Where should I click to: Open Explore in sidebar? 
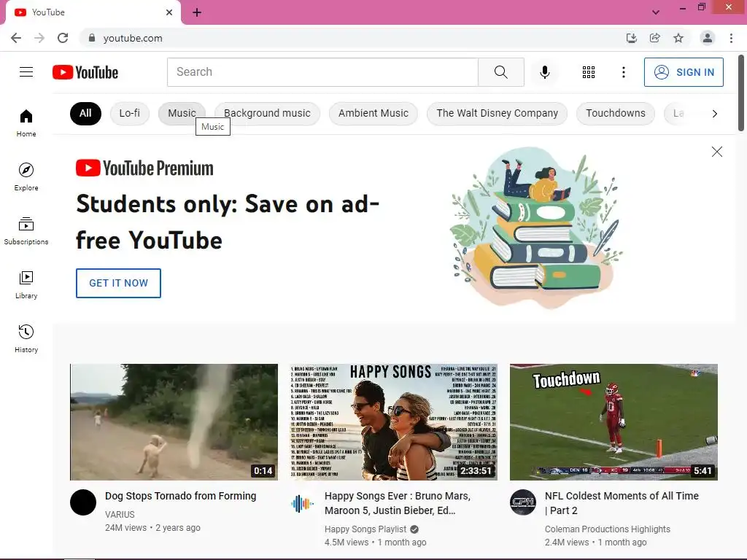click(26, 176)
